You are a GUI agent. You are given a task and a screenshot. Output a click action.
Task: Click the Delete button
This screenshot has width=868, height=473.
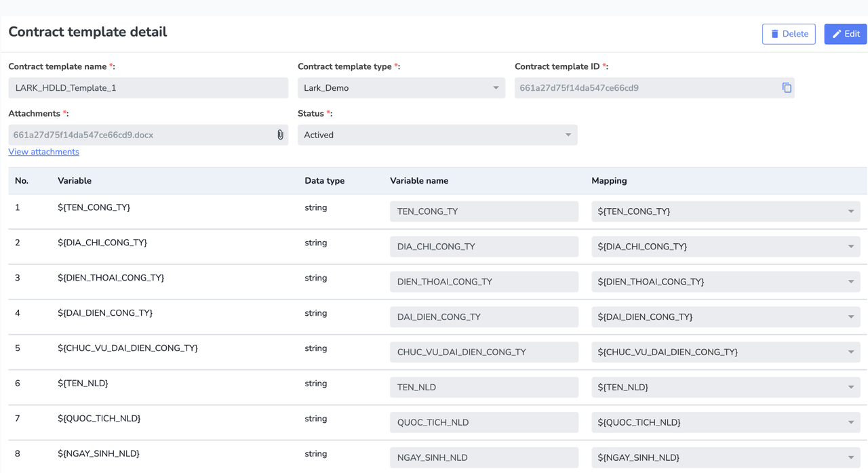[789, 34]
